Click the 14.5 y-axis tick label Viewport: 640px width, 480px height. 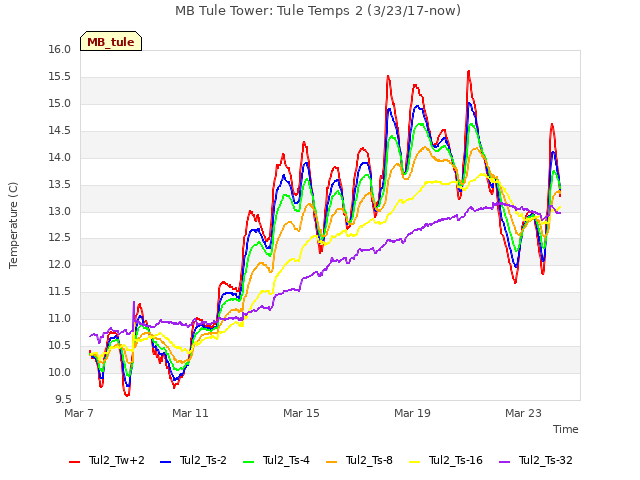[60, 130]
